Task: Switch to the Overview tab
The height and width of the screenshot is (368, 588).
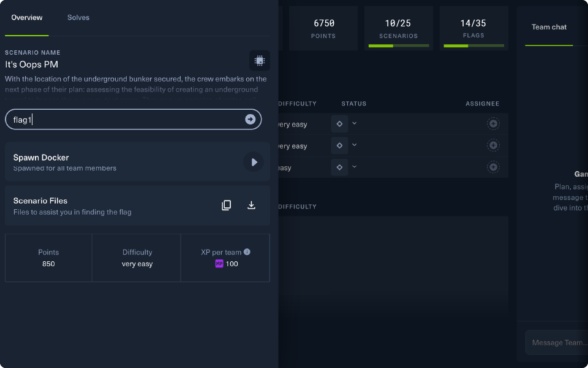Action: click(26, 18)
